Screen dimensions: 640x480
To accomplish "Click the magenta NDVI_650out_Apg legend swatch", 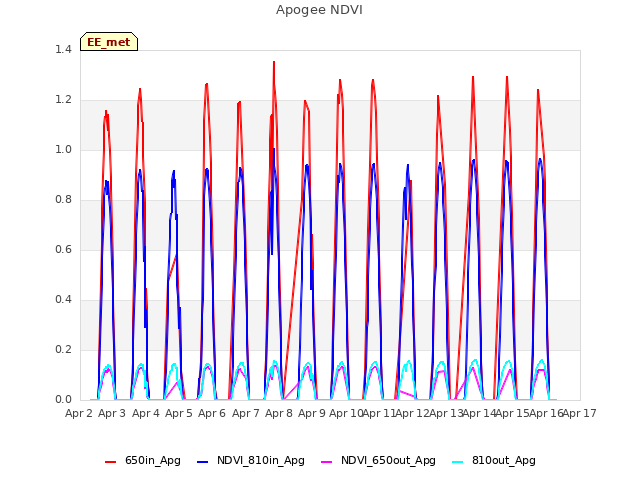I will [327, 462].
